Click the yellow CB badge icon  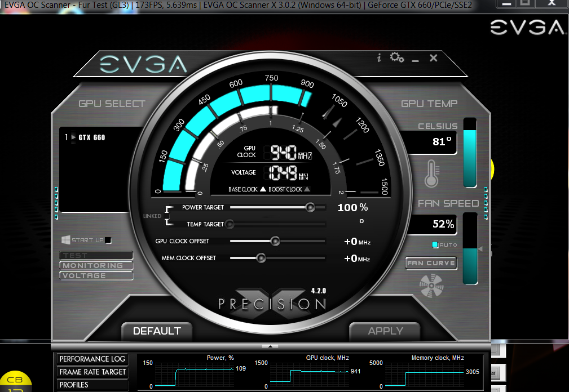pyautogui.click(x=15, y=381)
